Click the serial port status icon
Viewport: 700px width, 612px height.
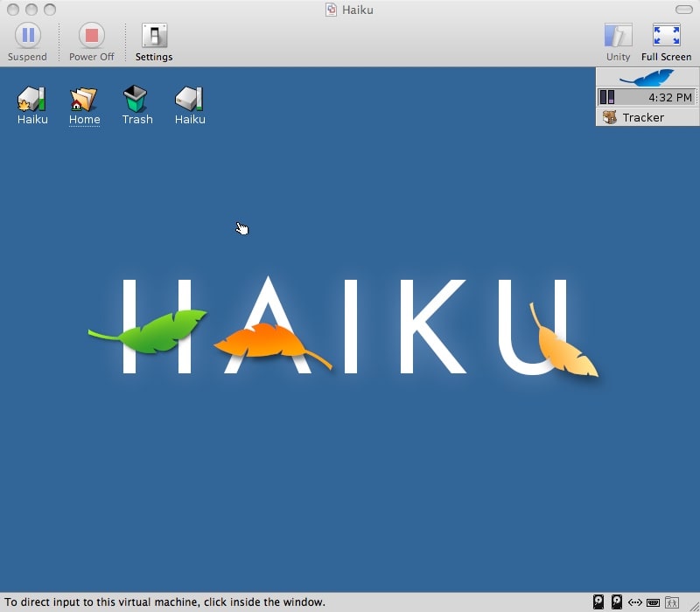tap(653, 602)
